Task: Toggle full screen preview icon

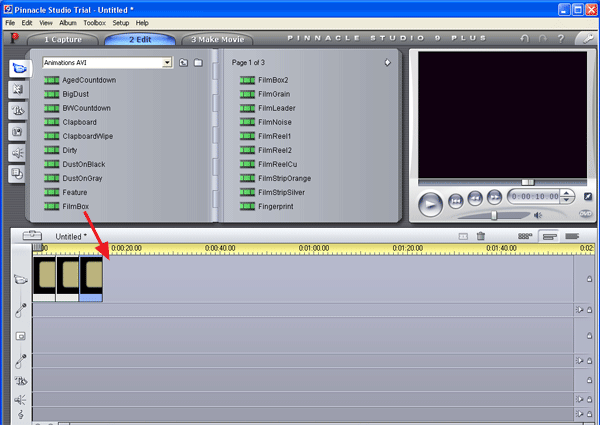Action: click(587, 197)
